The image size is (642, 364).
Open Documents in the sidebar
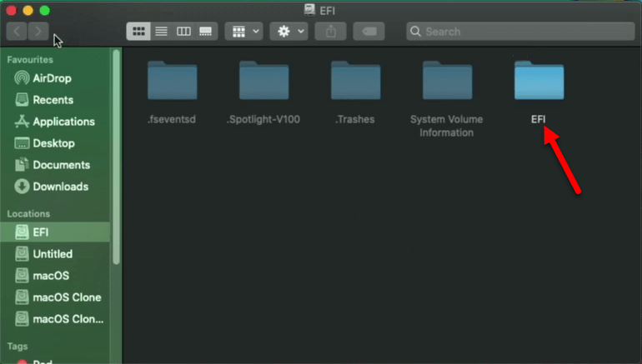55,165
